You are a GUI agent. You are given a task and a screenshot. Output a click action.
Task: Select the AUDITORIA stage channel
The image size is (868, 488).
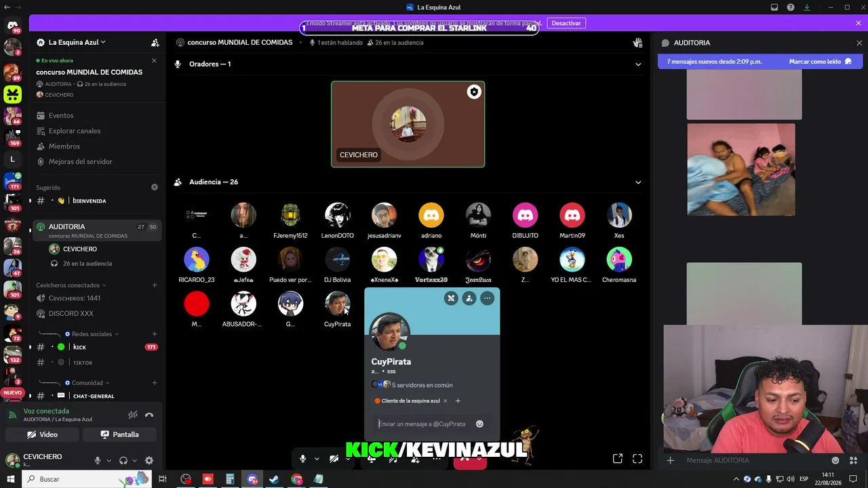(x=96, y=230)
